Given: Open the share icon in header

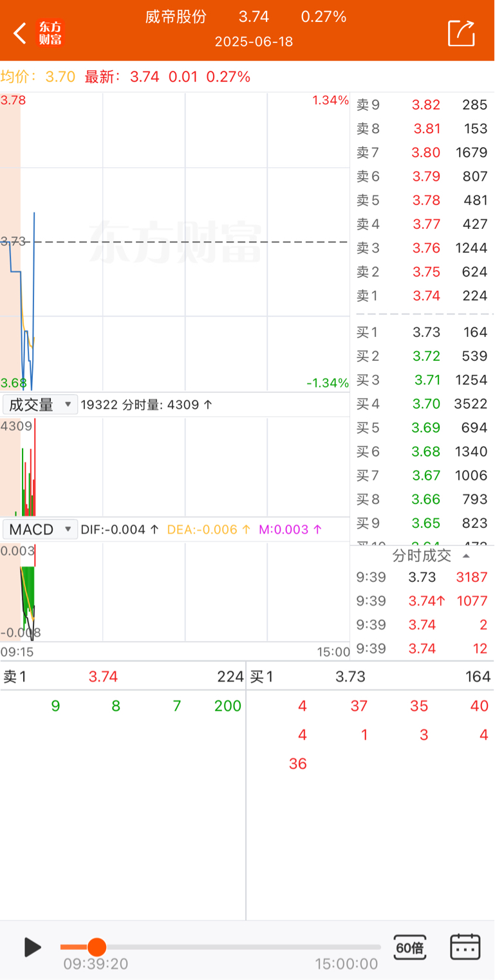Looking at the screenshot, I should [462, 33].
